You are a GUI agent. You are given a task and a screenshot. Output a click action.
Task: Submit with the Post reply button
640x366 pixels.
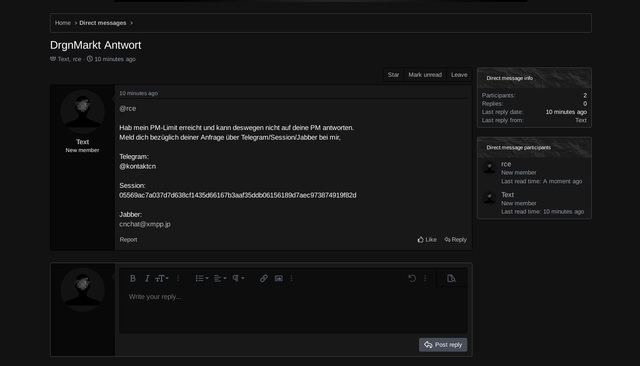443,345
